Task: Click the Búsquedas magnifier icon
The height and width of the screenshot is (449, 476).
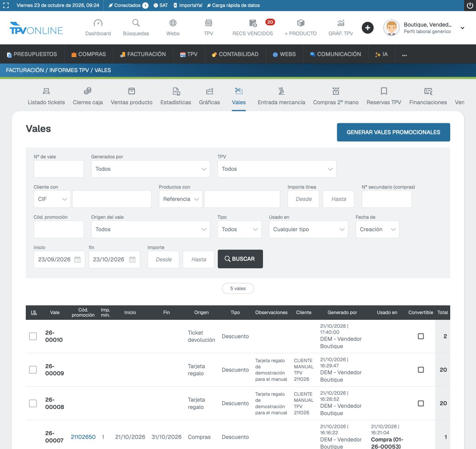Action: [x=136, y=23]
